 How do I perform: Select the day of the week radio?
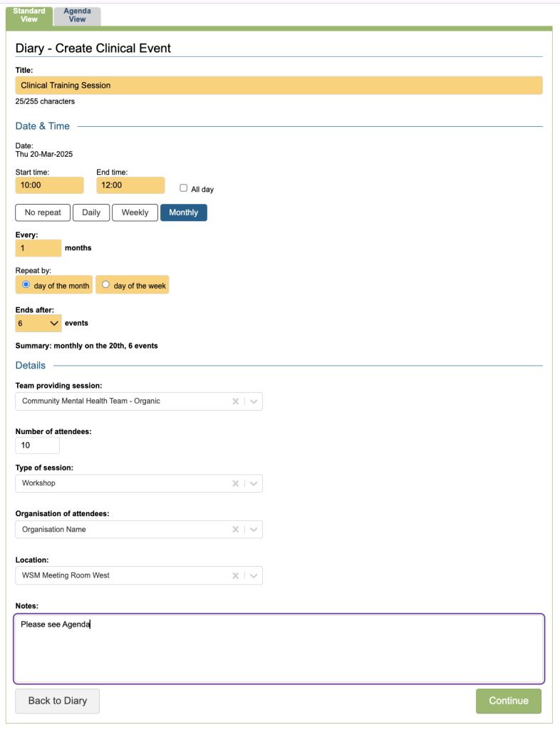coord(106,284)
